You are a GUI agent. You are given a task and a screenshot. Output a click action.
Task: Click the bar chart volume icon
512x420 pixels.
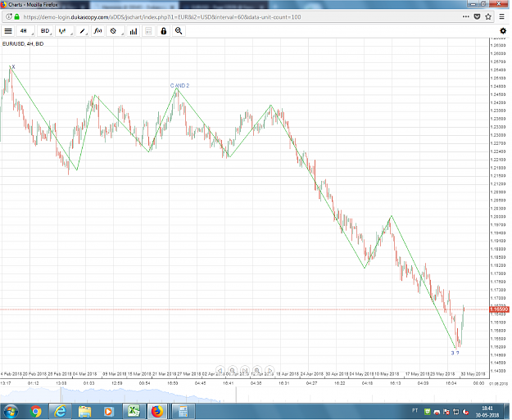click(x=134, y=31)
